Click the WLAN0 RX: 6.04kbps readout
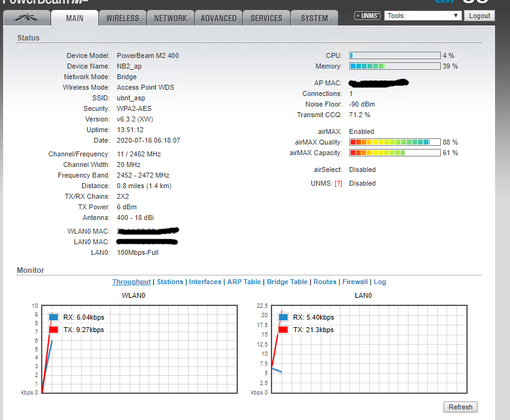This screenshot has height=420, width=510. [x=83, y=317]
